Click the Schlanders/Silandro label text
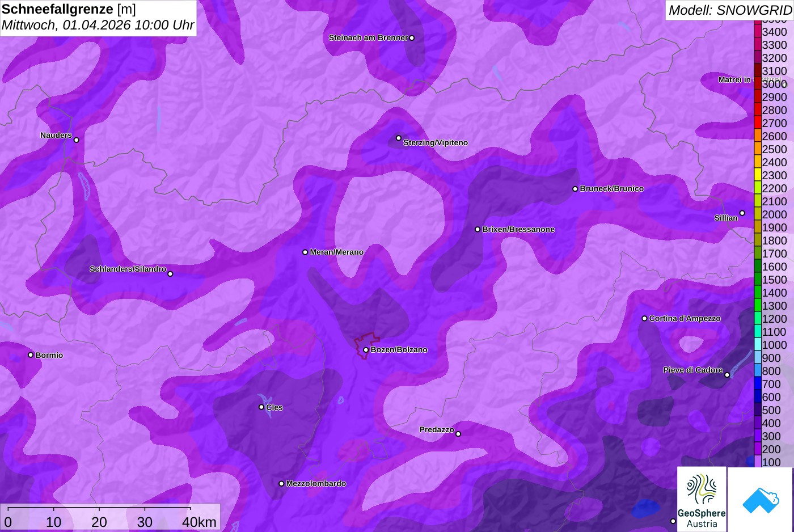Viewport: 794px width, 532px height. pyautogui.click(x=128, y=269)
